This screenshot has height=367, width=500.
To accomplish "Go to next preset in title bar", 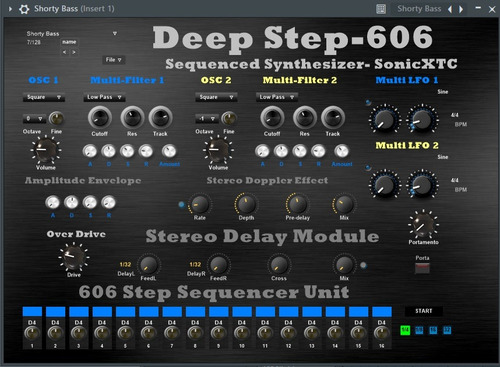I will click(461, 9).
